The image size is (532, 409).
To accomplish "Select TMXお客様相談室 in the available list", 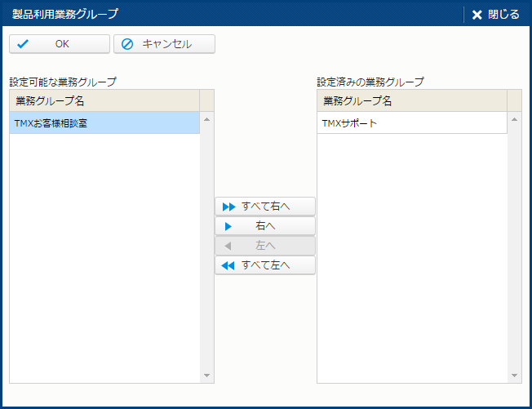I will [x=104, y=123].
